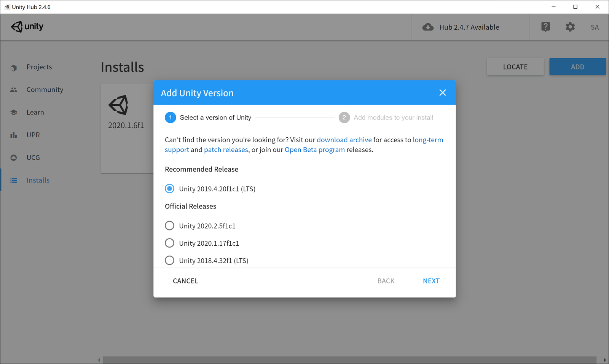Click the Community people icon
The image size is (609, 364).
(x=14, y=90)
